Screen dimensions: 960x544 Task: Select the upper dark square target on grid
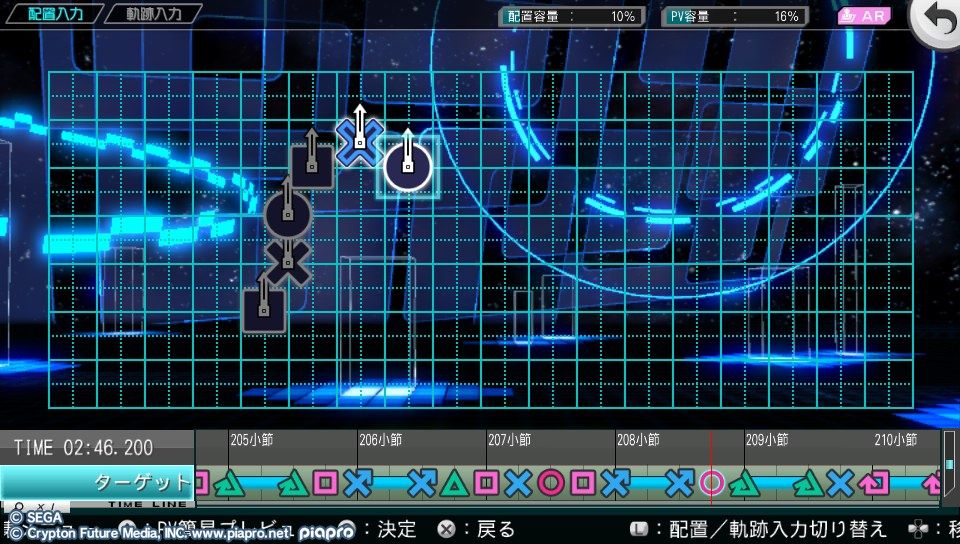click(312, 166)
